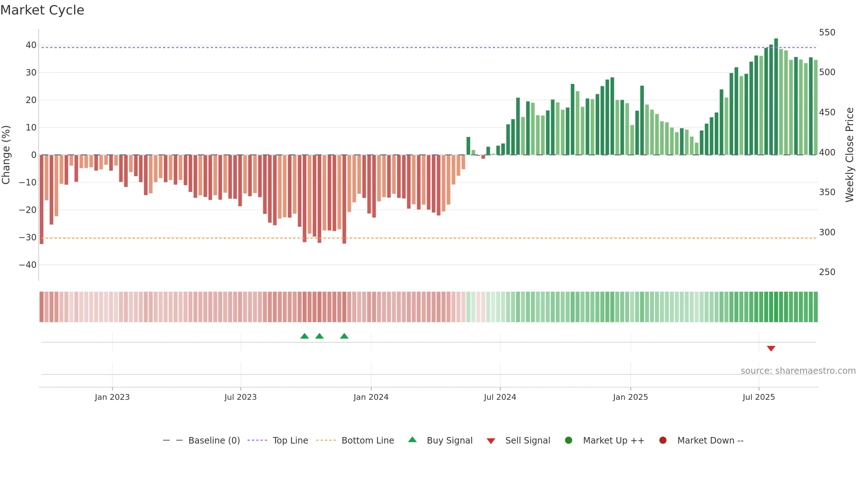Image resolution: width=868 pixels, height=488 pixels.
Task: Click the first red cell in heat strip
Action: tap(42, 307)
